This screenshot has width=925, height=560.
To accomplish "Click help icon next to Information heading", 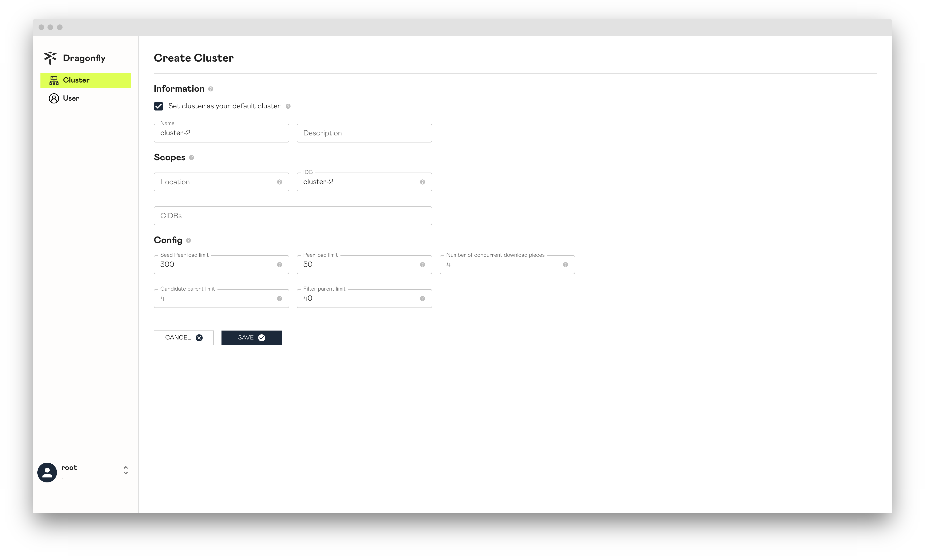I will [x=211, y=89].
